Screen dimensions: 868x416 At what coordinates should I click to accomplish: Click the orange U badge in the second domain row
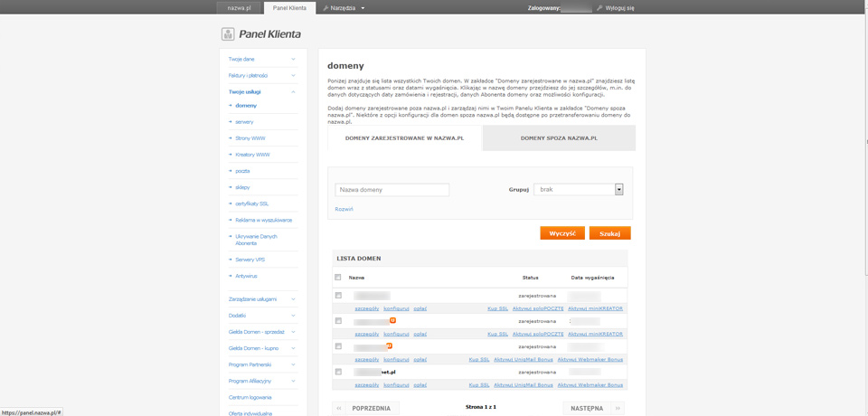pyautogui.click(x=392, y=320)
